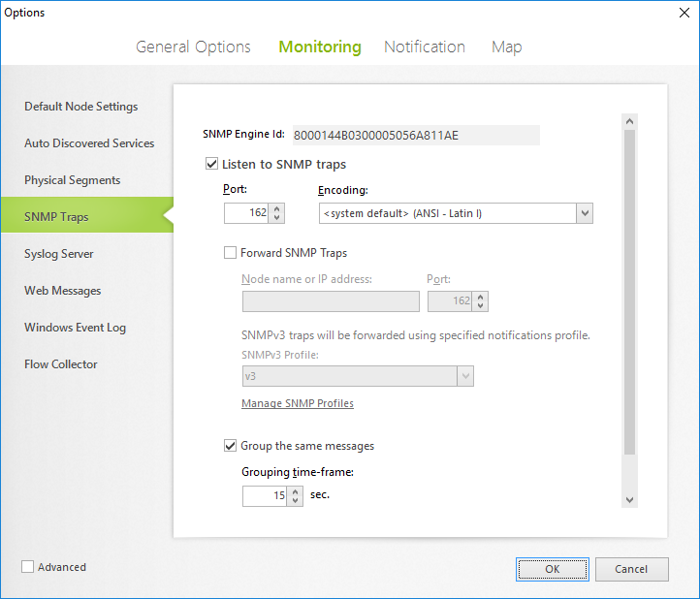Open Auto Discovered Services section
Viewport: 700px width, 599px height.
tap(89, 143)
